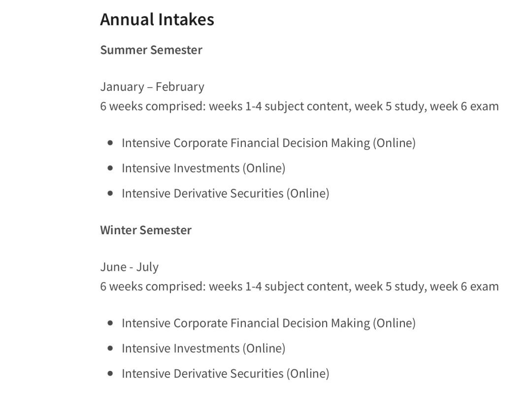Select the Winter Semester subheading
The width and height of the screenshot is (532, 395).
tap(145, 230)
